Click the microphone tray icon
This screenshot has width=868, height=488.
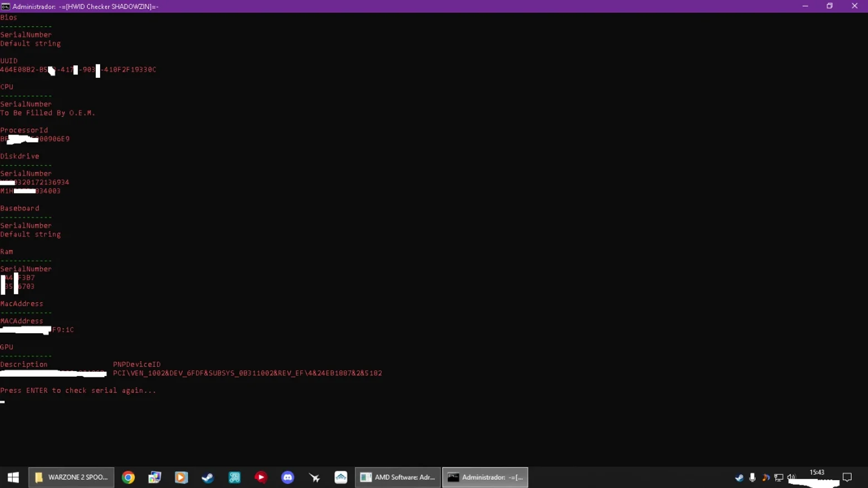click(x=752, y=477)
